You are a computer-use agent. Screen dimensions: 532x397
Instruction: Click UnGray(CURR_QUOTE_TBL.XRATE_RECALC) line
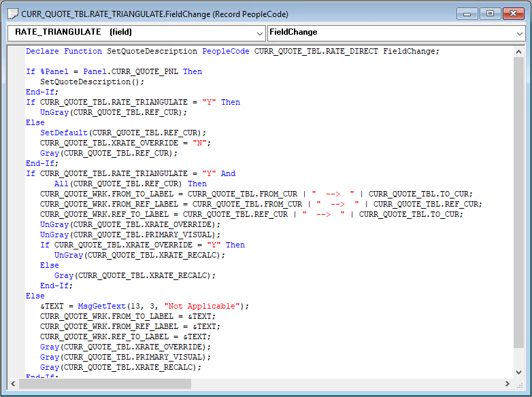(139, 255)
